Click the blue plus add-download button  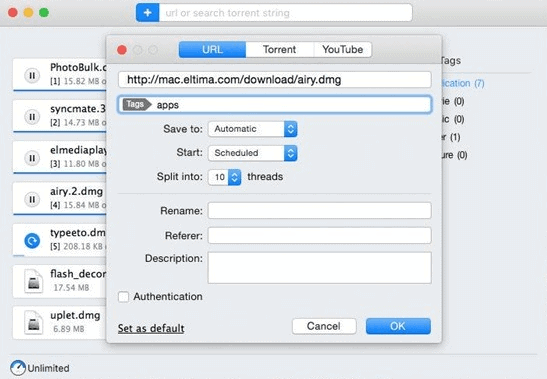pyautogui.click(x=148, y=13)
